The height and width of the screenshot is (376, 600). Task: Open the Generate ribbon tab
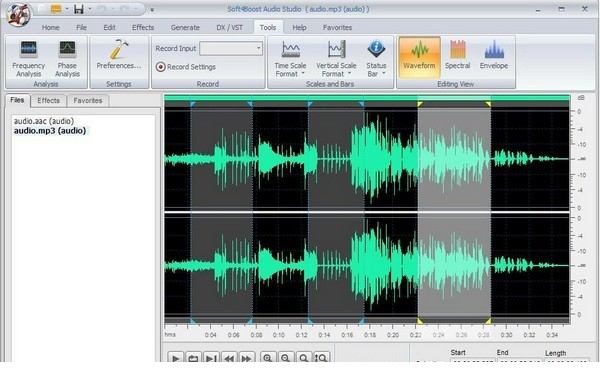tap(185, 28)
